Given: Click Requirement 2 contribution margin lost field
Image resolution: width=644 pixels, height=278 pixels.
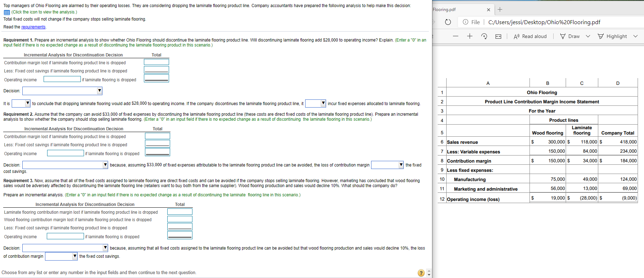Looking at the screenshot, I should (157, 136).
